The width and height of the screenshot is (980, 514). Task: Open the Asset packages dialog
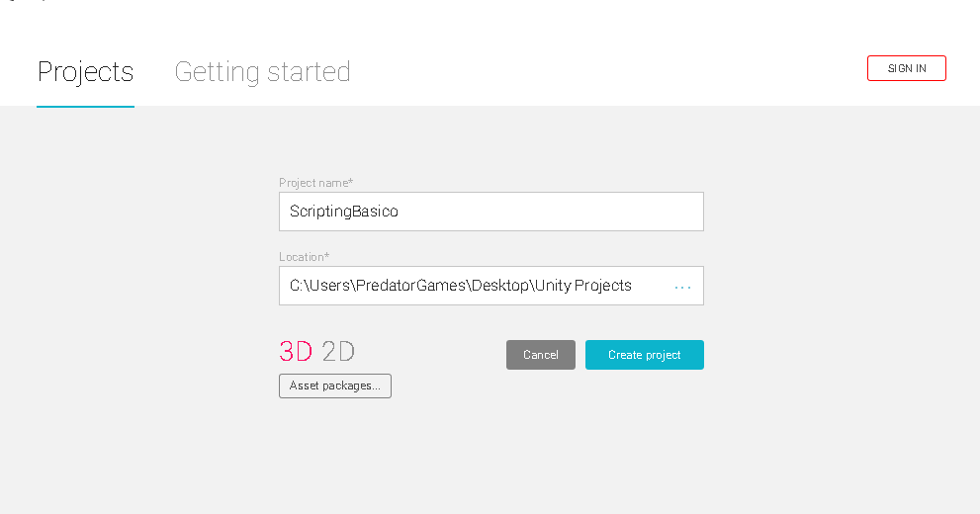pyautogui.click(x=334, y=385)
